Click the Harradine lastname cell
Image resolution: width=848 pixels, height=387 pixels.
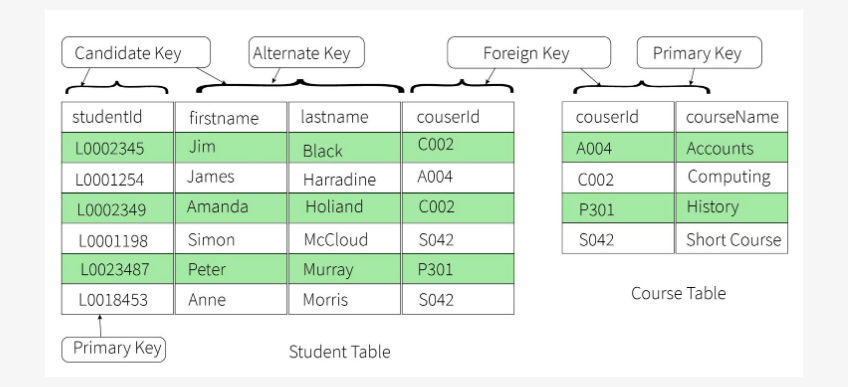[344, 178]
